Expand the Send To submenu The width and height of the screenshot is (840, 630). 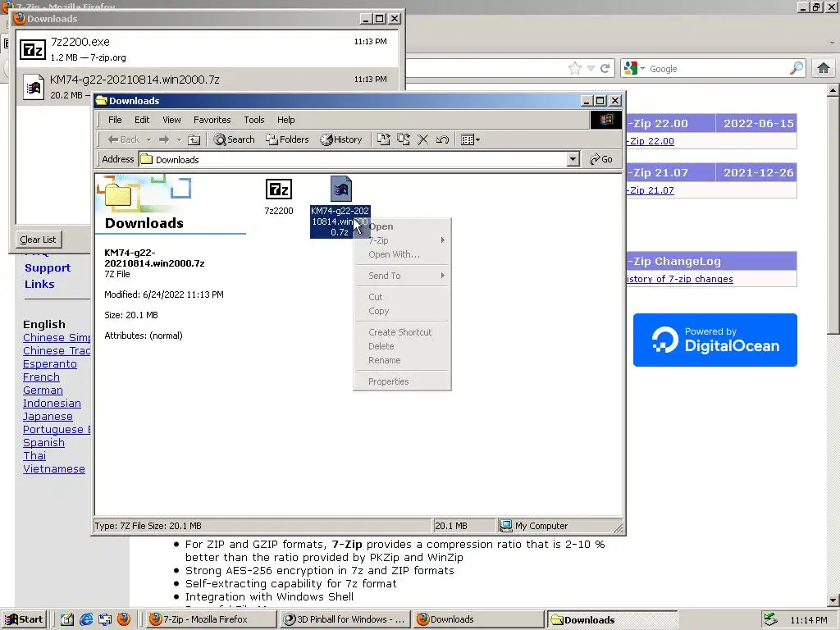[402, 276]
